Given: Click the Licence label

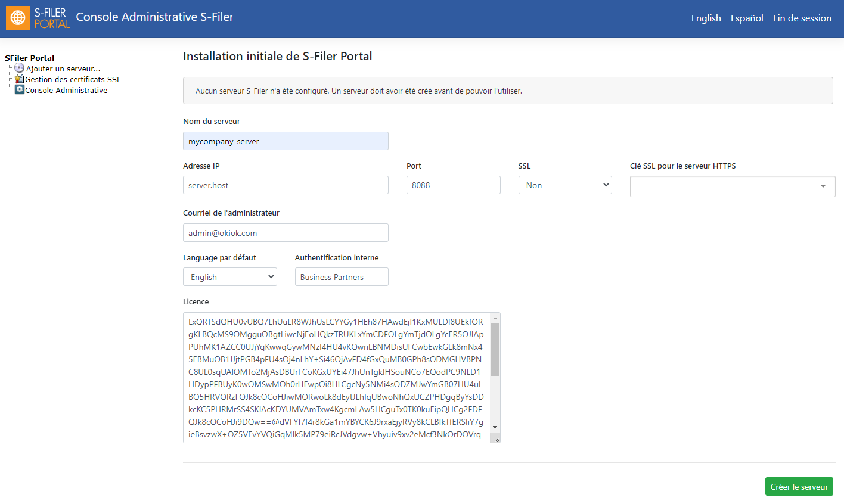Looking at the screenshot, I should coord(196,302).
